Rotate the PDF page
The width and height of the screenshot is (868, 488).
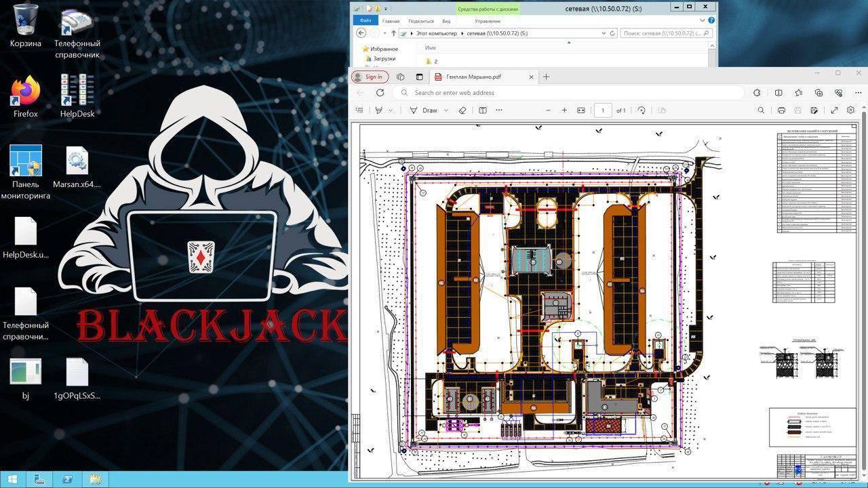(642, 110)
